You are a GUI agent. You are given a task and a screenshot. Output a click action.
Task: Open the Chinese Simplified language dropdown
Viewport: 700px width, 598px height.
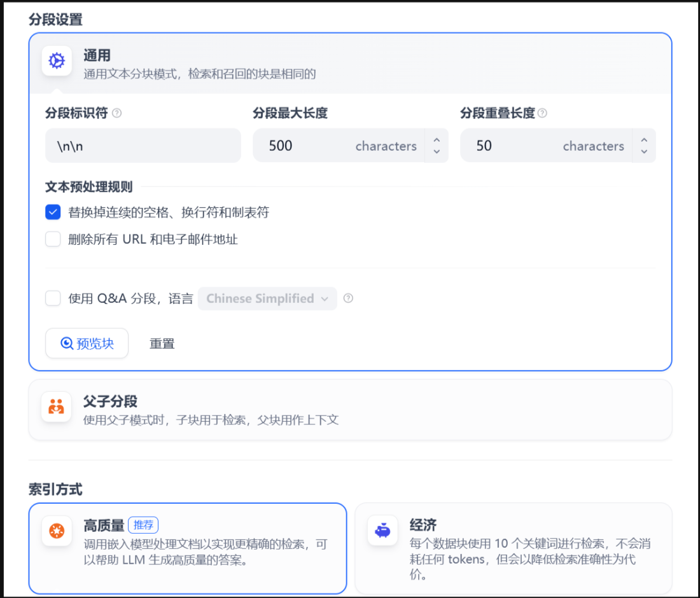pyautogui.click(x=267, y=298)
